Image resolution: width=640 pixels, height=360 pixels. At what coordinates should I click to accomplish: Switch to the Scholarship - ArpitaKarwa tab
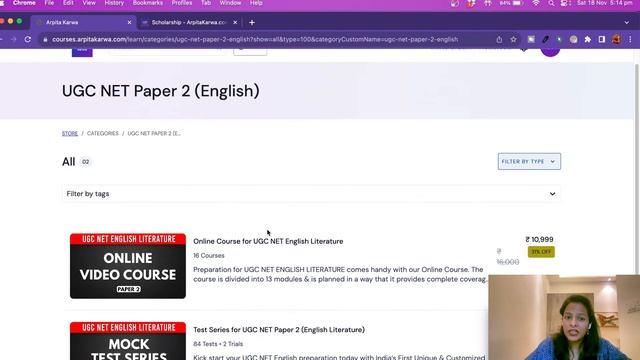(189, 22)
